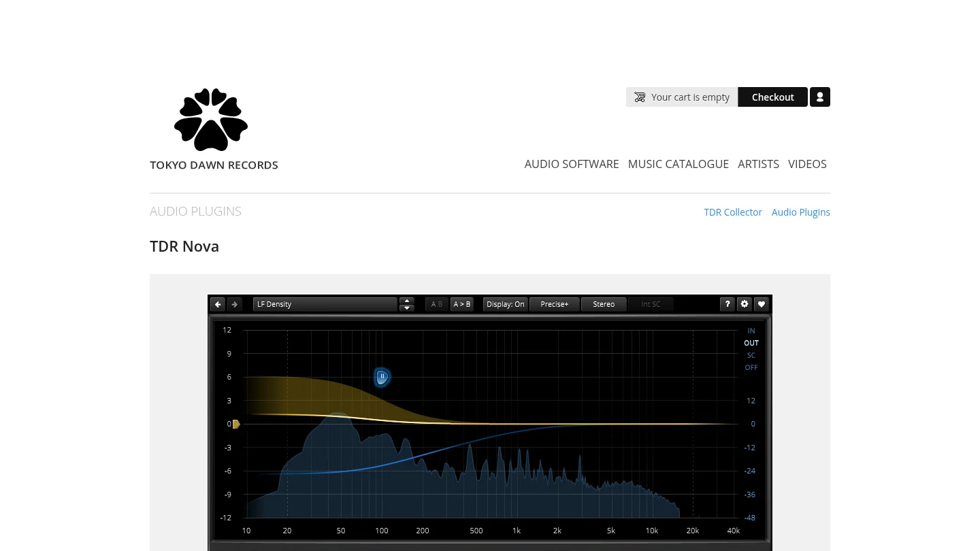Screen dimensions: 980x551
Task: Click the 'Your cart is empty' text
Action: click(690, 97)
